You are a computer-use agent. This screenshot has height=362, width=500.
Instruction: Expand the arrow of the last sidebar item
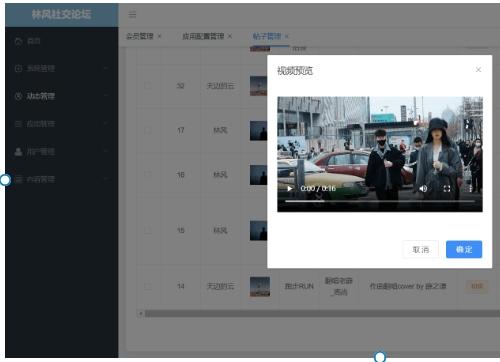[106, 179]
